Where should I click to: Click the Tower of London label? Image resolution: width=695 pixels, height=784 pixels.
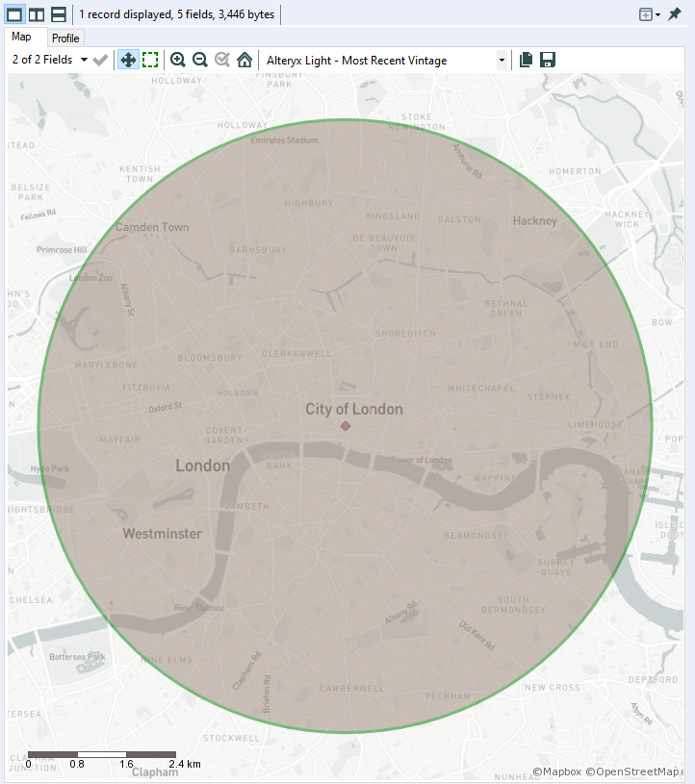click(422, 460)
